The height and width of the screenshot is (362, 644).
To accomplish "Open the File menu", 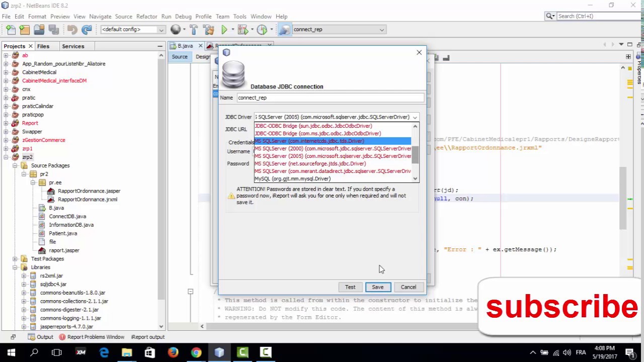I will (6, 17).
